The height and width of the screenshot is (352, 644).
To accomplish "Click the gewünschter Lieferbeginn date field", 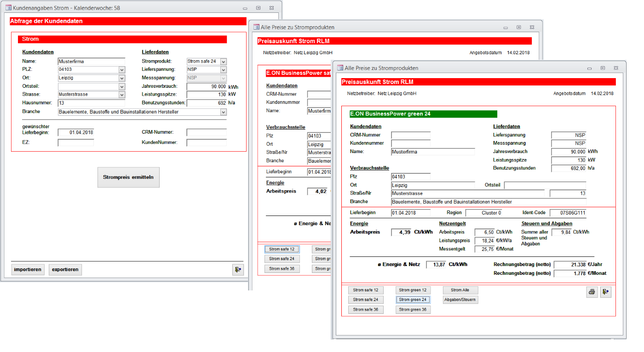I will tap(76, 132).
